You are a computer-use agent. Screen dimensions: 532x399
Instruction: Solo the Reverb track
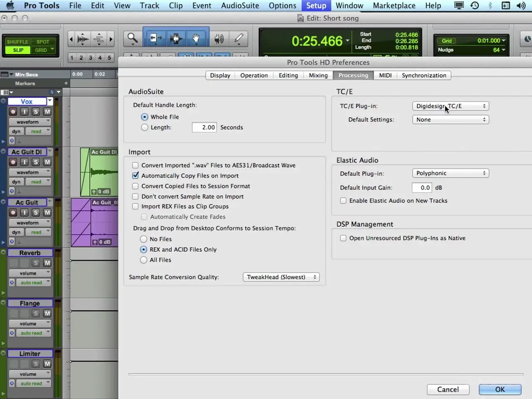(36, 263)
